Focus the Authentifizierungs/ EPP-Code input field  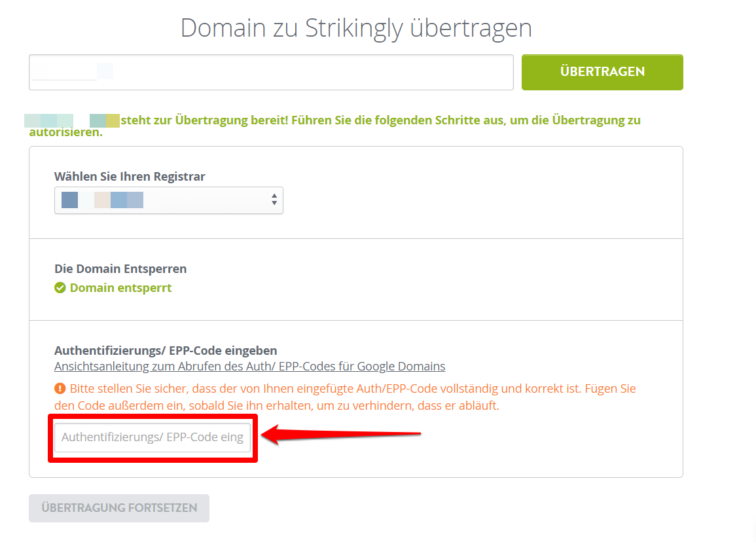point(153,437)
